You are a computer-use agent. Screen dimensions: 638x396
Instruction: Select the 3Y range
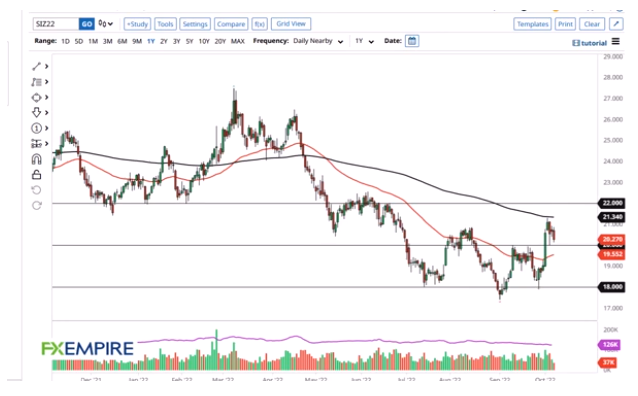pyautogui.click(x=177, y=41)
